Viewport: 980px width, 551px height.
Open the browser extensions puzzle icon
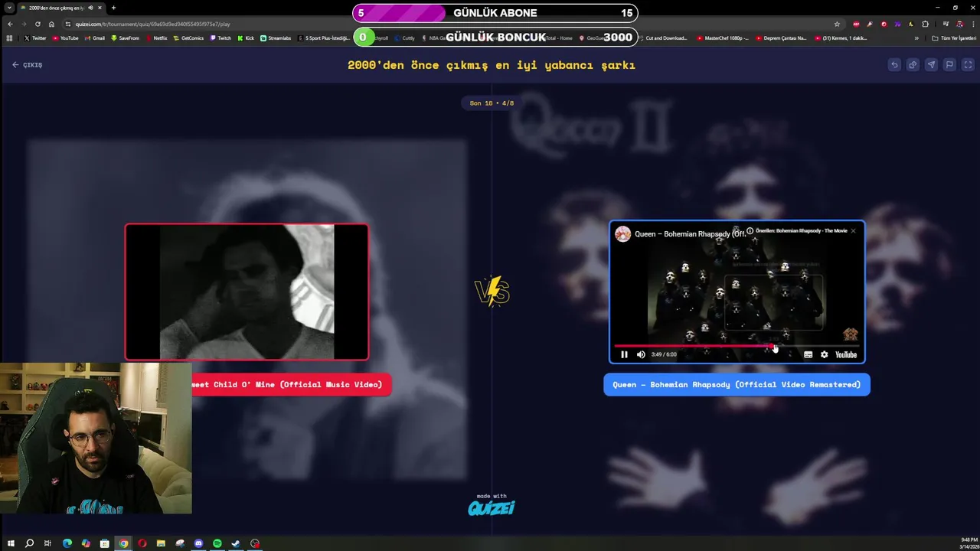(925, 24)
